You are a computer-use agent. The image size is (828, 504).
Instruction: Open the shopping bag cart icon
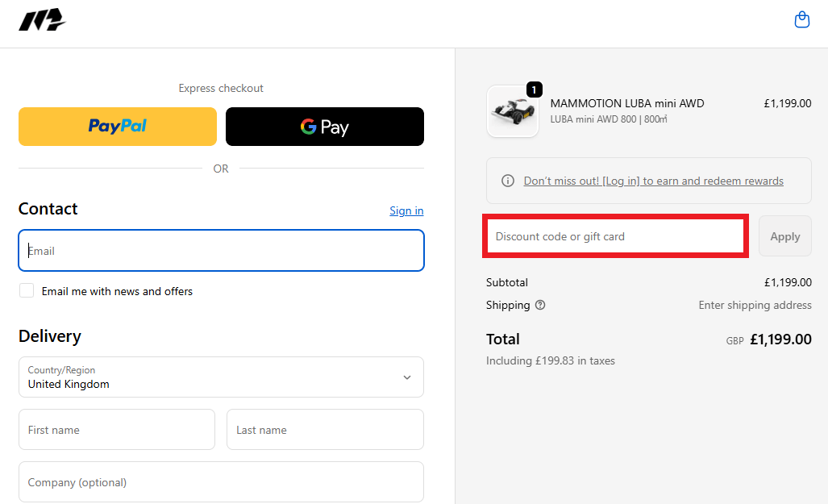[x=801, y=20]
